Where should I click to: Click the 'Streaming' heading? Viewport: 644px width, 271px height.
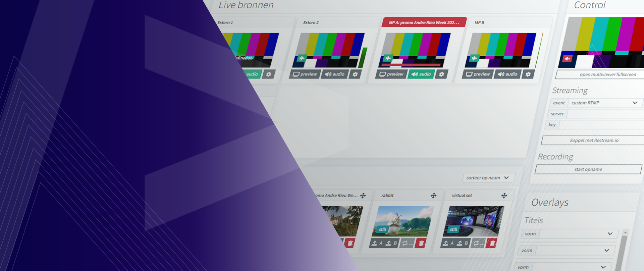coord(570,91)
